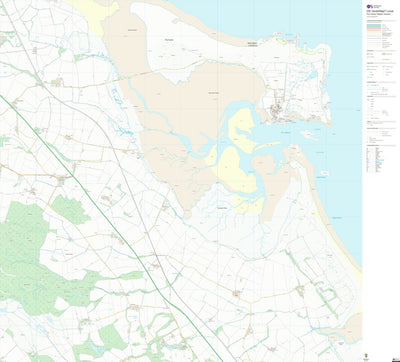The width and height of the screenshot is (400, 362).
Task: Select the map title text beside the legend
Action: 380,12
